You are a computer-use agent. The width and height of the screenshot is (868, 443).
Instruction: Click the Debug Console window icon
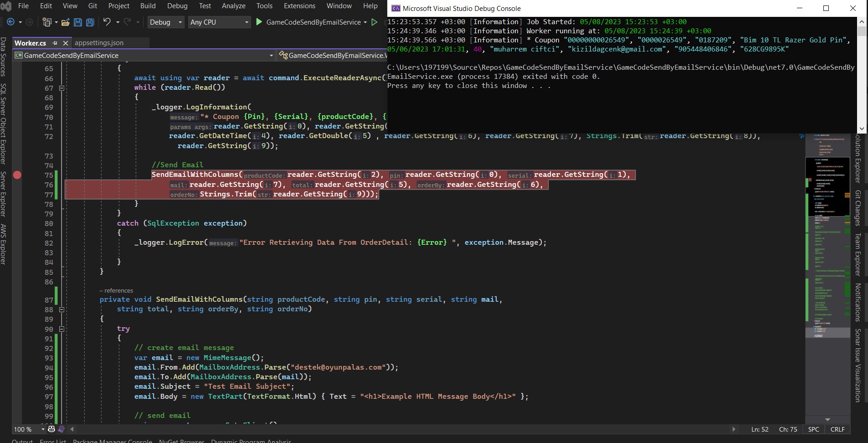tap(396, 8)
